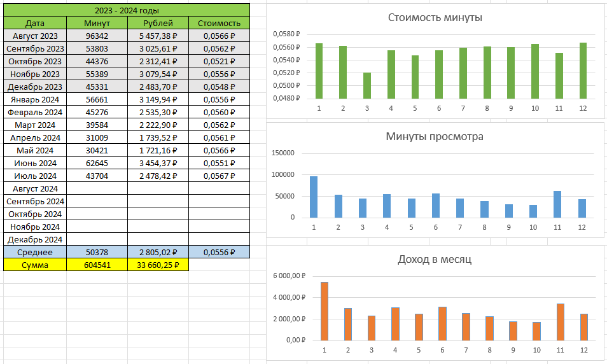Select the rubles cell 2 478,42 ₽
Image resolution: width=607 pixels, height=364 pixels.
pyautogui.click(x=158, y=176)
